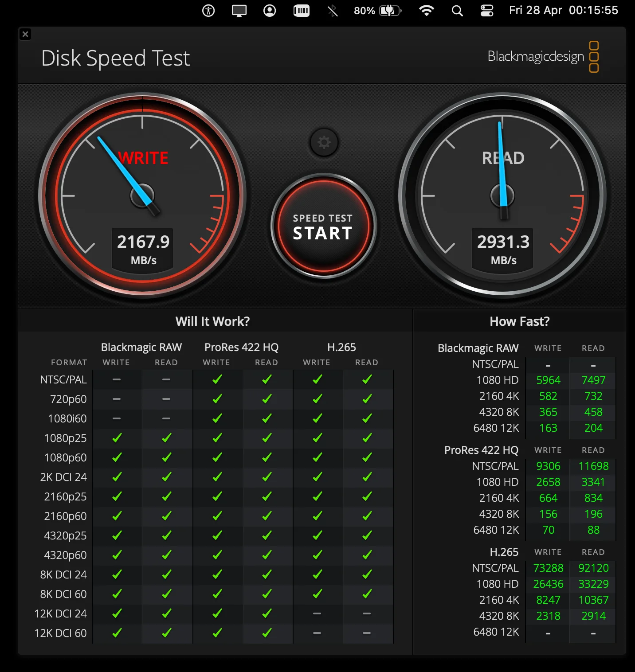Click ProRes 422 HQ read checkmark for 2160p25

pyautogui.click(x=267, y=496)
